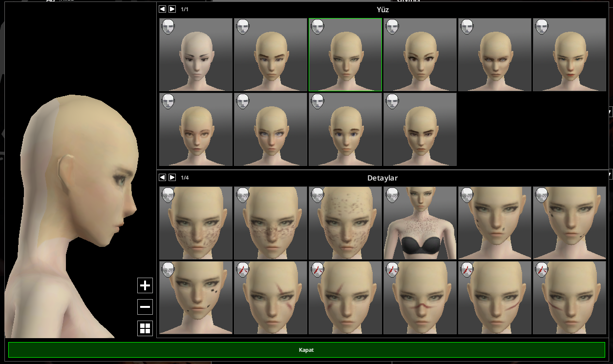Select the last detail in bottom Detaylar row
The height and width of the screenshot is (364, 613).
pyautogui.click(x=570, y=298)
